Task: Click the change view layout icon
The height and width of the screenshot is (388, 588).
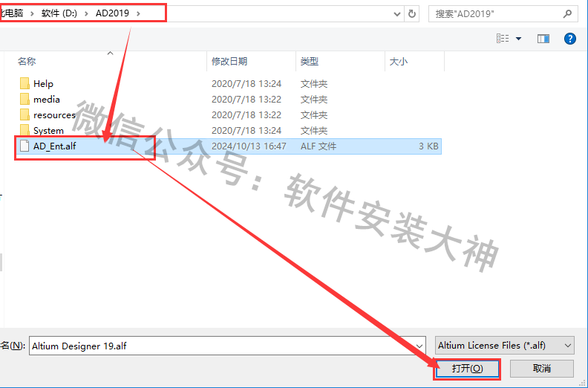Action: click(503, 39)
